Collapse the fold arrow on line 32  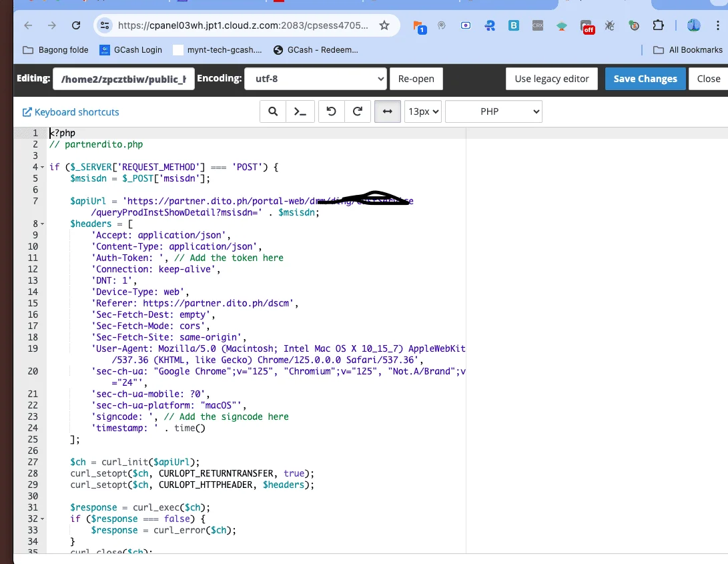pos(42,519)
